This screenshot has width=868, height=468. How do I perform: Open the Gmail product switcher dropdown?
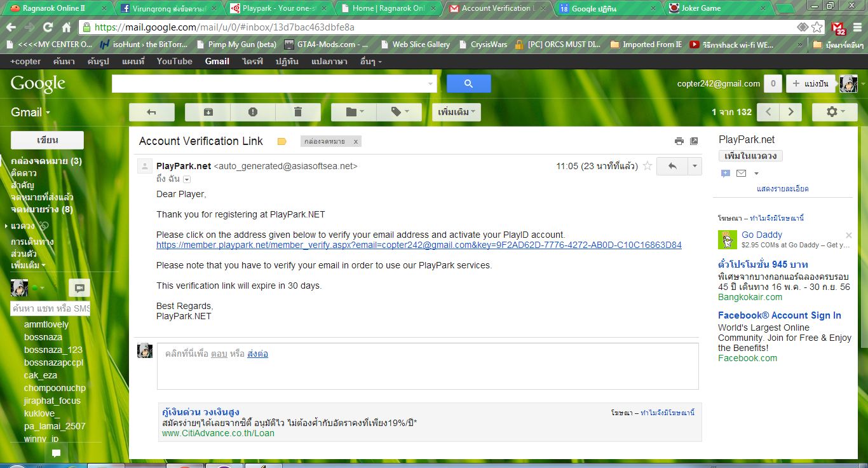[31, 112]
